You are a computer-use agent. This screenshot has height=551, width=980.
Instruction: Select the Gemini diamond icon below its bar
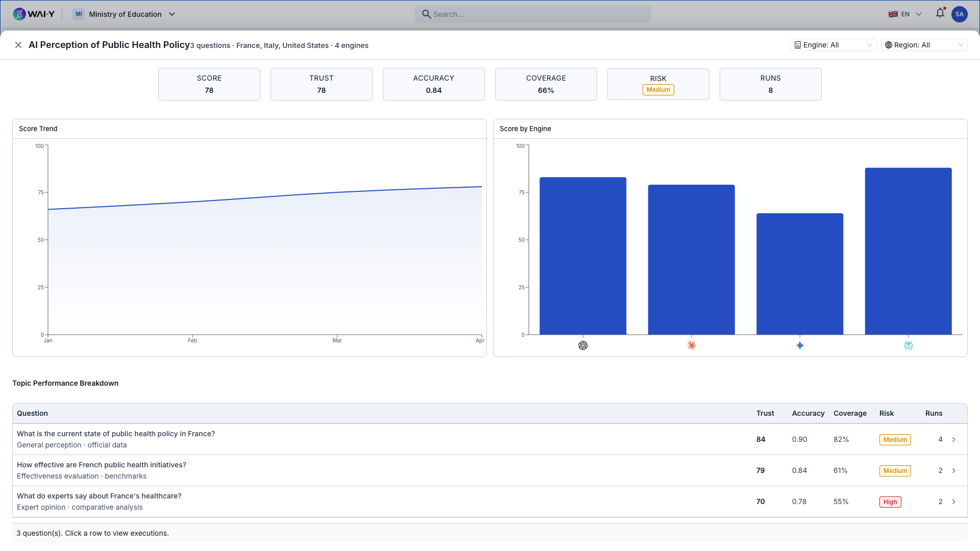coord(800,345)
